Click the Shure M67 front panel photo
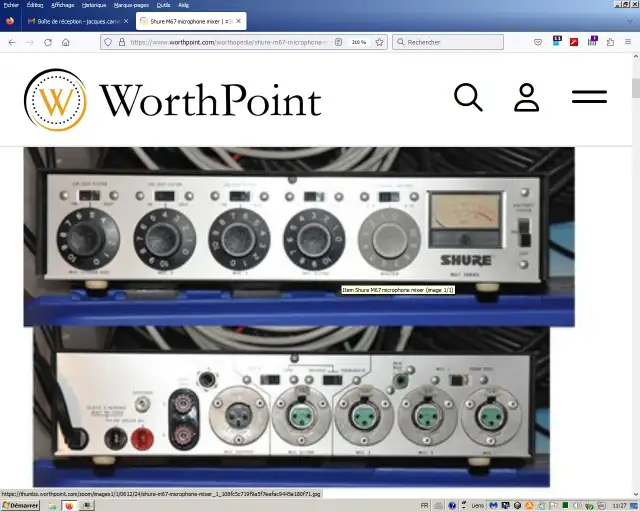Screen dimensions: 640x512 coord(299,237)
